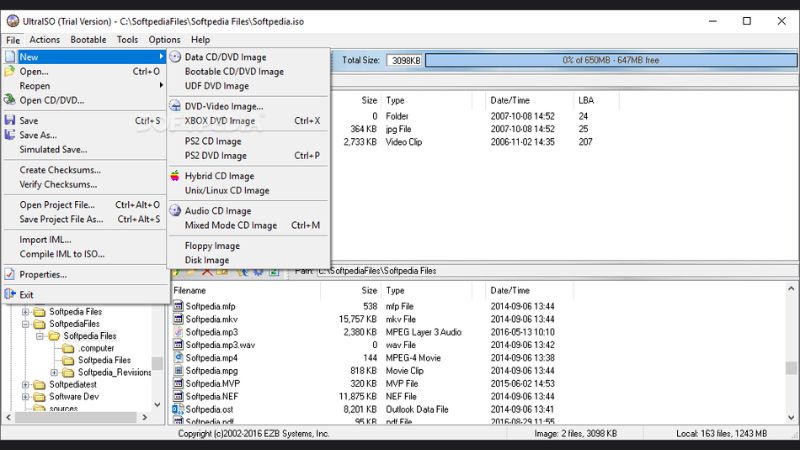Image resolution: width=800 pixels, height=450 pixels.
Task: Select New in the File menu
Action: coord(85,57)
